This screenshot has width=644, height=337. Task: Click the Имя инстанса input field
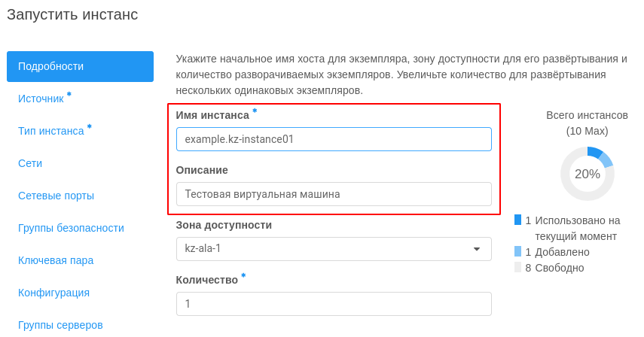[334, 139]
